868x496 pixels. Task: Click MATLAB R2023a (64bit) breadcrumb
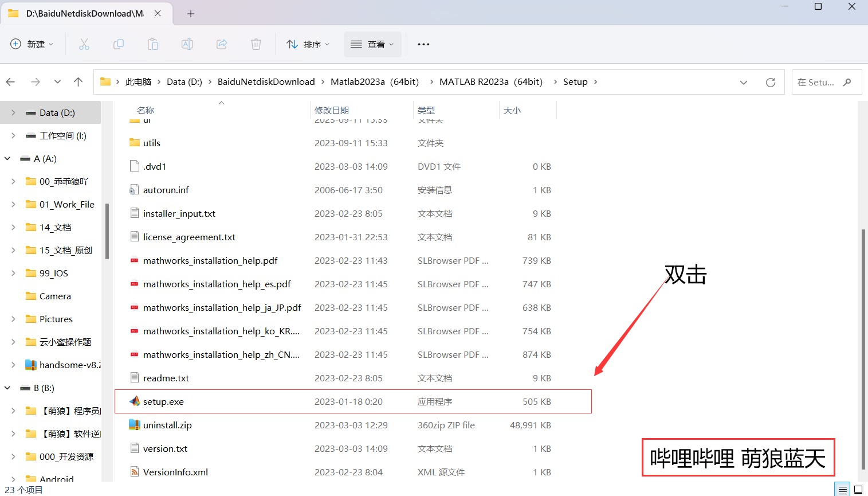(x=491, y=82)
